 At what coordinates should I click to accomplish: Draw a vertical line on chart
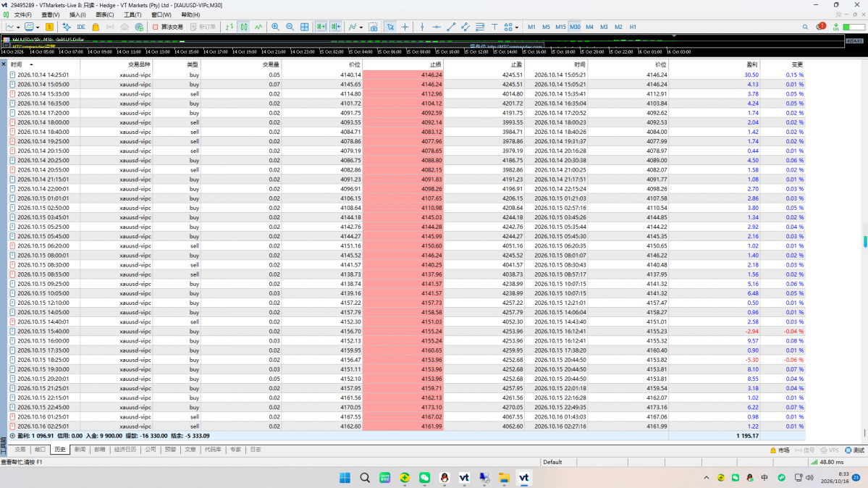point(422,27)
